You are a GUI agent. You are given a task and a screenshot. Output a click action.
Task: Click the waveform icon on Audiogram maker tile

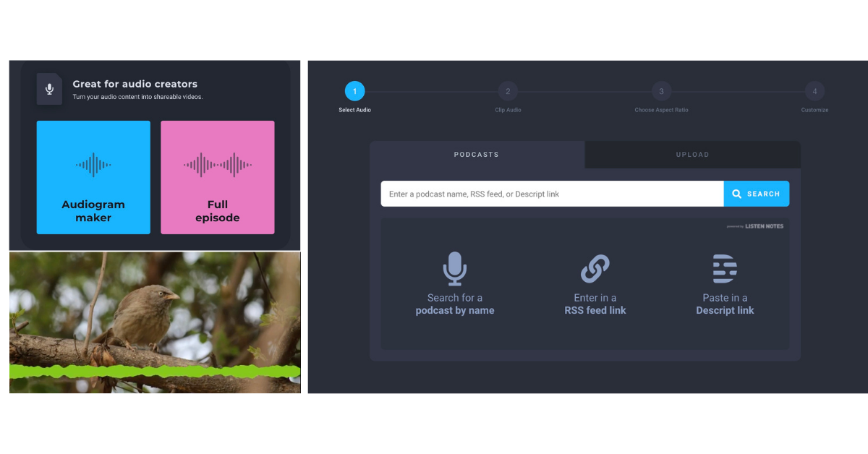[x=93, y=165]
